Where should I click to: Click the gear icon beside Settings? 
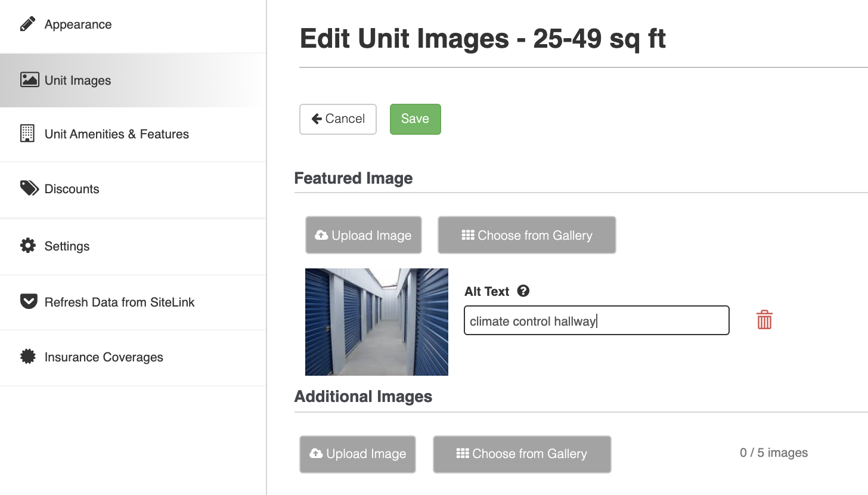(x=27, y=246)
